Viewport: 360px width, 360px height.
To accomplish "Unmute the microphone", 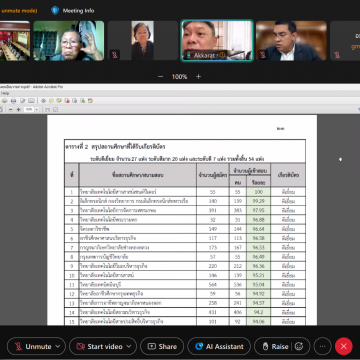I will (x=33, y=346).
